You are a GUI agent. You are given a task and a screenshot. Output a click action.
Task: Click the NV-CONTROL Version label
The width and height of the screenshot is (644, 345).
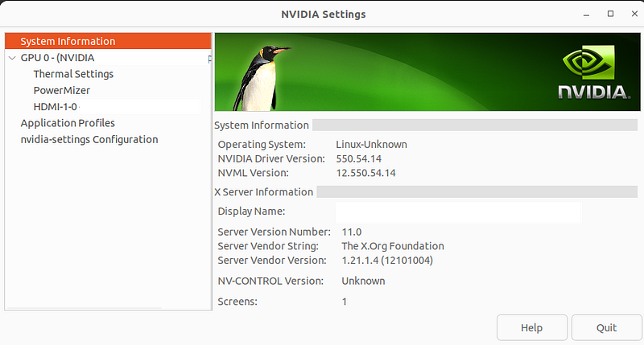[270, 281]
